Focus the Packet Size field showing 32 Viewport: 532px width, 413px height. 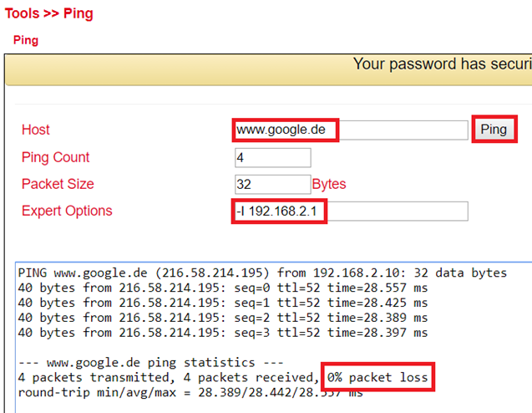coord(273,185)
